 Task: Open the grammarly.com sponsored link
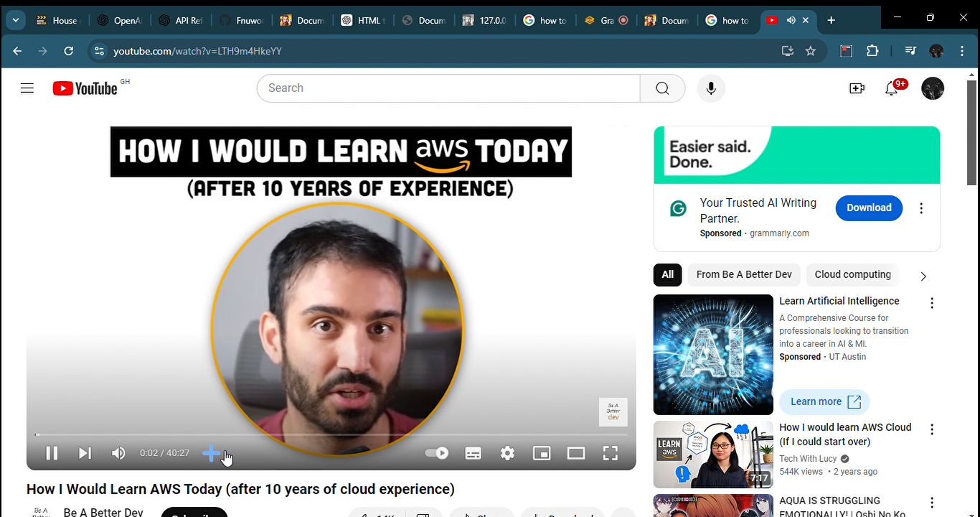[779, 233]
